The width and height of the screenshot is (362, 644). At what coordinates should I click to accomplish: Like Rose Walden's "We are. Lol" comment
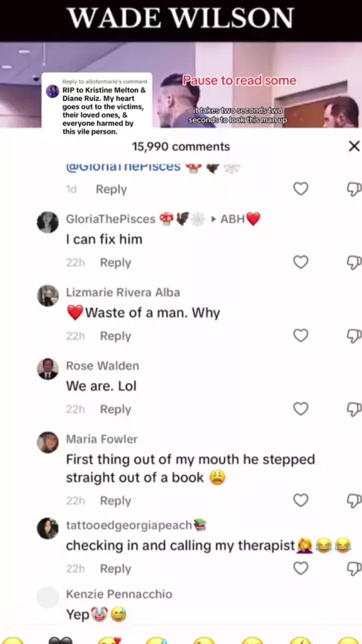click(301, 409)
